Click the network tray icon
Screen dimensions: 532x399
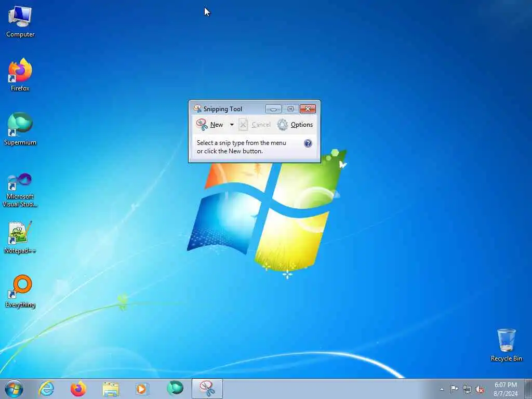coord(467,390)
